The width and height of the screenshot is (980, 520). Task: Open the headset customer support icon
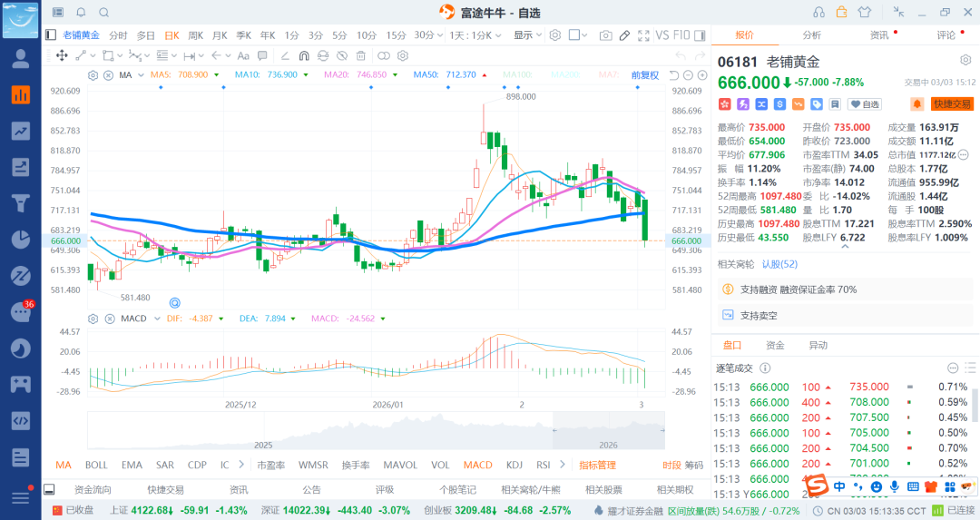818,13
